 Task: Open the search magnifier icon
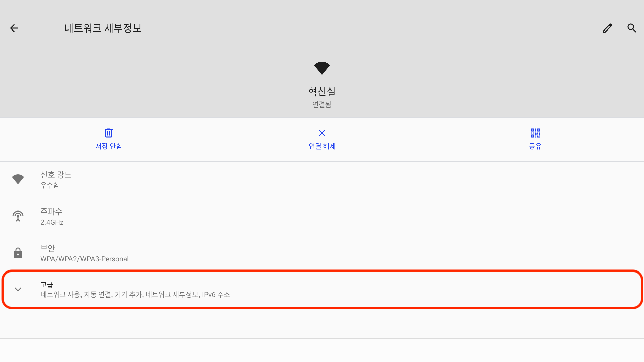pyautogui.click(x=632, y=28)
